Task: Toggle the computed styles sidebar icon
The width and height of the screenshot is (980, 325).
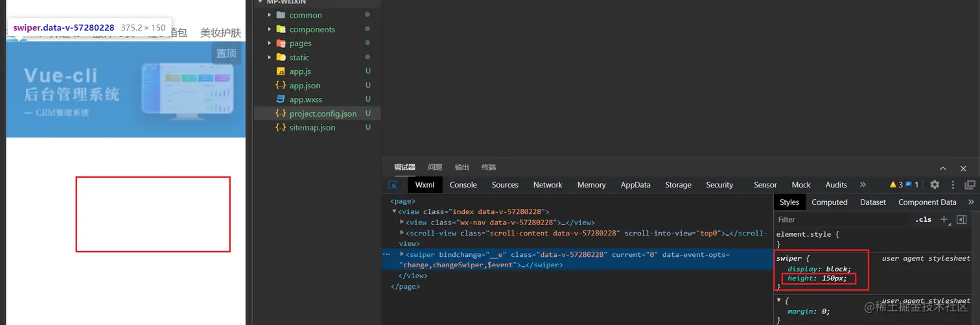Action: 962,219
